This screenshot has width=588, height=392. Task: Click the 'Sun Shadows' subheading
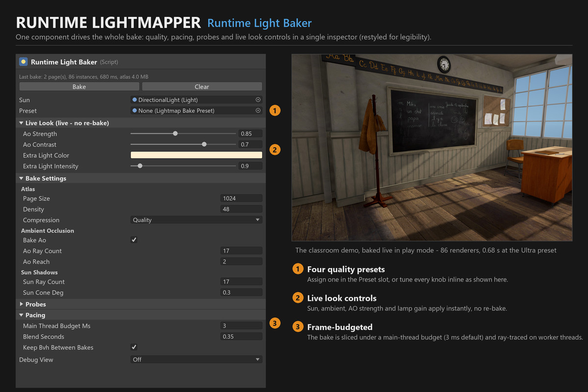point(39,272)
